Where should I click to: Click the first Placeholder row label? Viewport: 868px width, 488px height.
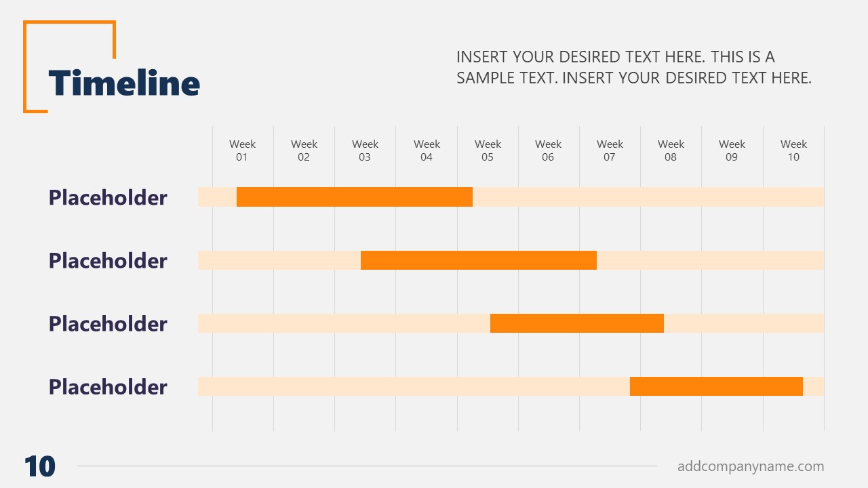pos(108,197)
